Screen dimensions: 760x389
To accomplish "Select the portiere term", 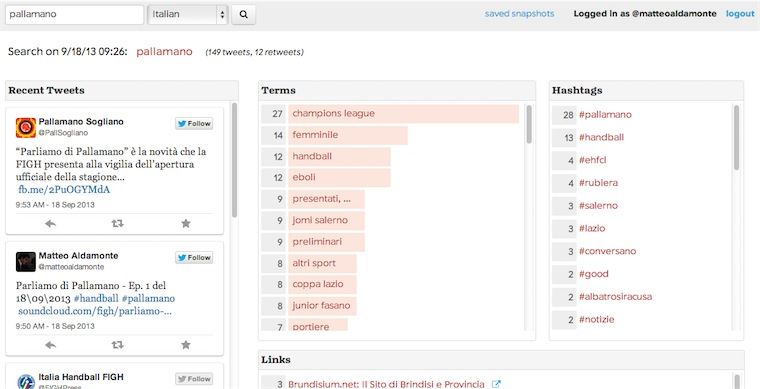I will (x=318, y=325).
